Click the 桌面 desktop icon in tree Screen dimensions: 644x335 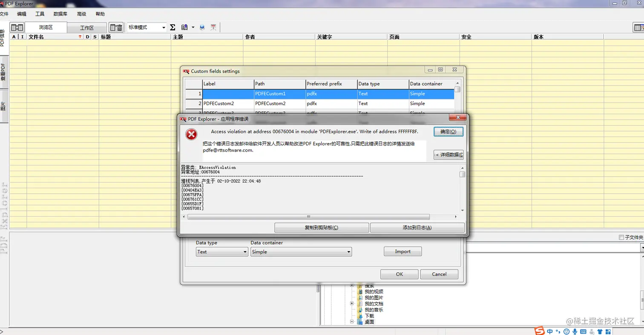[x=360, y=322]
